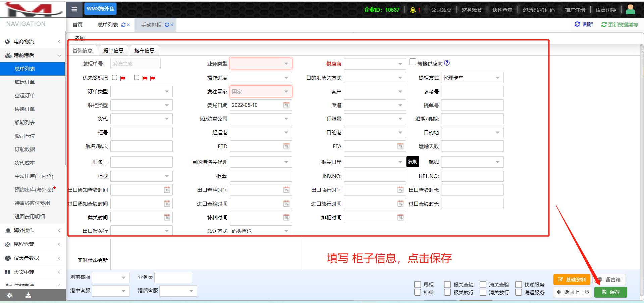Viewport: 644px width, 303px height.
Task: Click the green 保存 button
Action: [610, 292]
